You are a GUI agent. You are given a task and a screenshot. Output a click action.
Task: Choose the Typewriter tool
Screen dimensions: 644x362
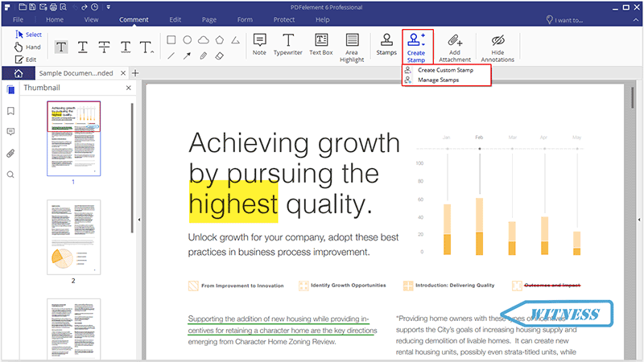pos(288,44)
